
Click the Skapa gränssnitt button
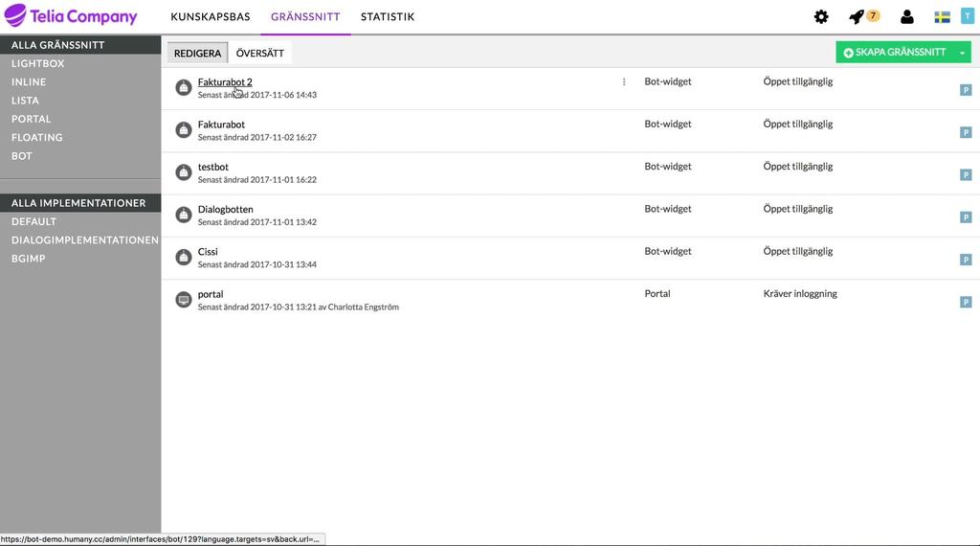pos(895,53)
